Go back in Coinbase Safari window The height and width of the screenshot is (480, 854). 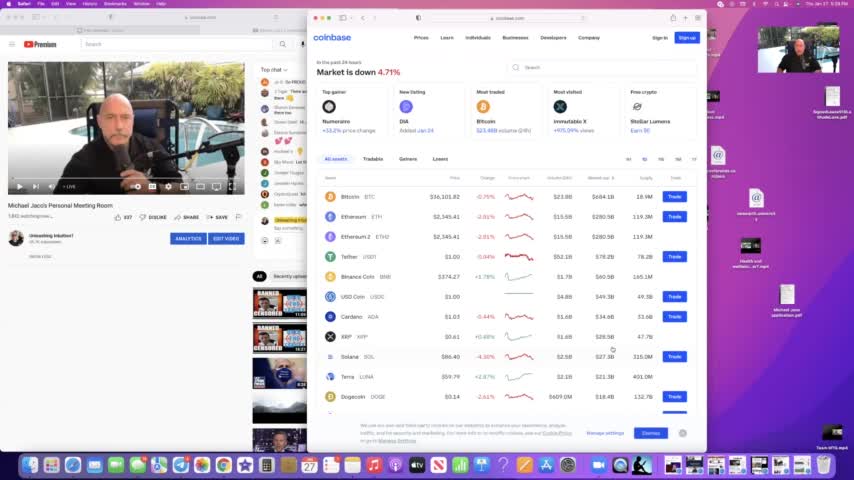363,18
